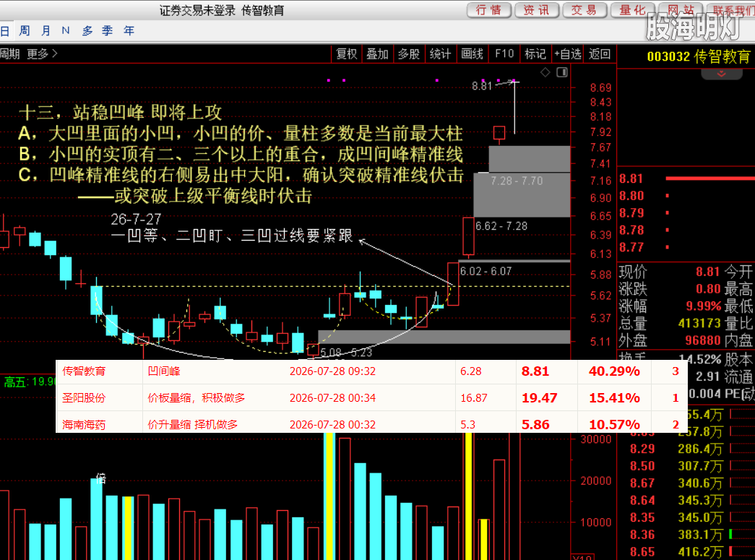Screen dimensions: 755x560
Task: Click the 叠加 overlay toolbar button
Action: tap(377, 54)
